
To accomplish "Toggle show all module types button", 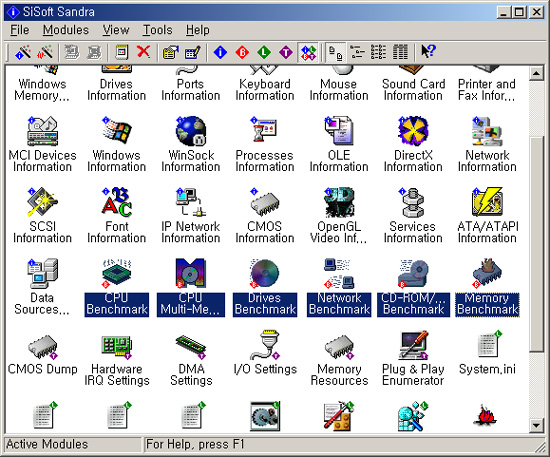I will point(308,52).
